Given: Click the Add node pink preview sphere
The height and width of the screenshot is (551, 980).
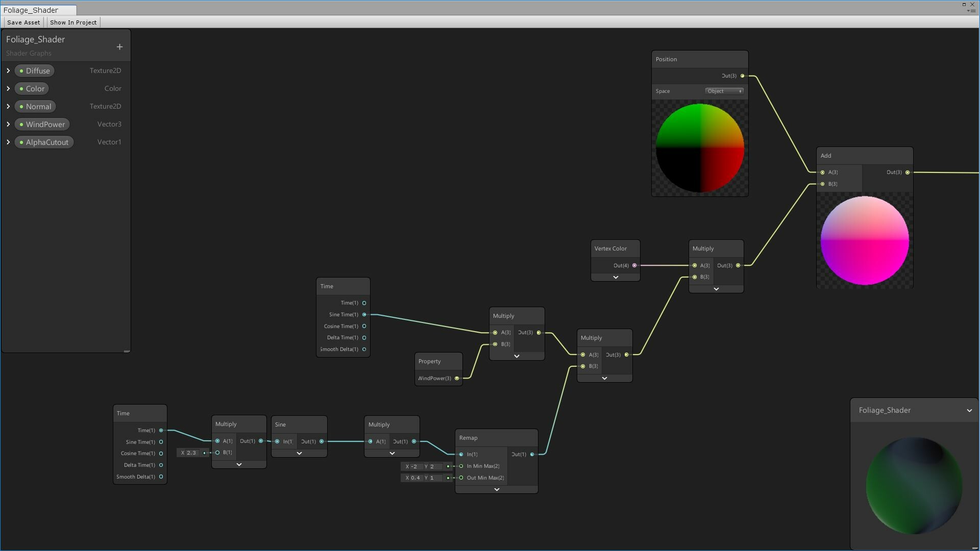Looking at the screenshot, I should click(x=864, y=241).
